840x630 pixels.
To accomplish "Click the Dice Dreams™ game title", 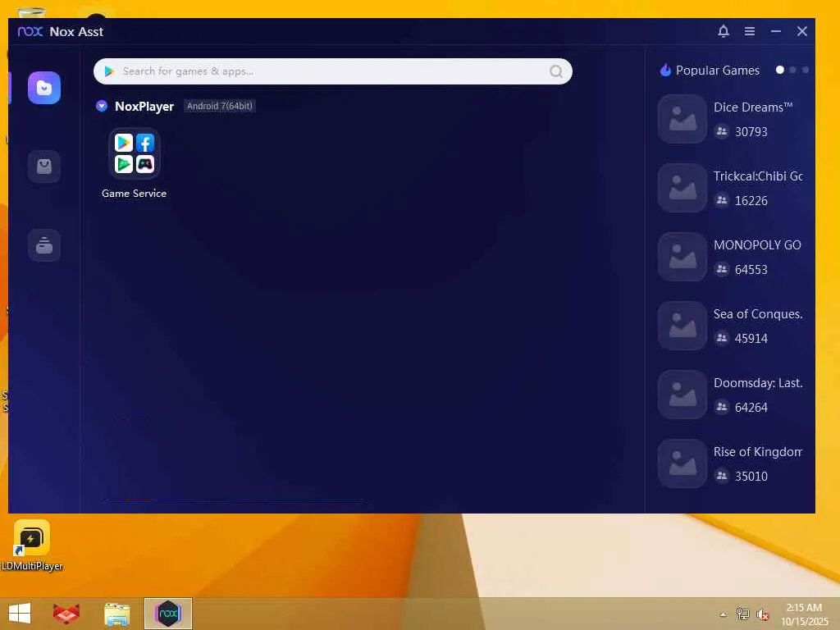I will [753, 107].
